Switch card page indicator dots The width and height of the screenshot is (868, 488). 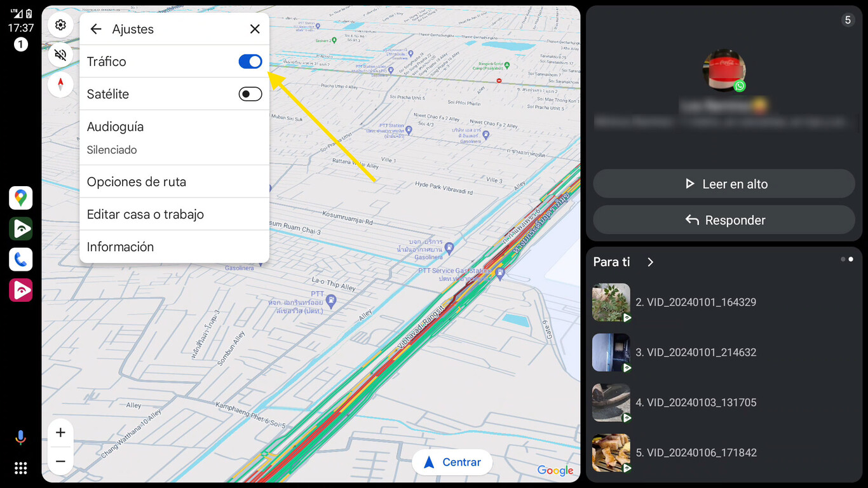846,259
